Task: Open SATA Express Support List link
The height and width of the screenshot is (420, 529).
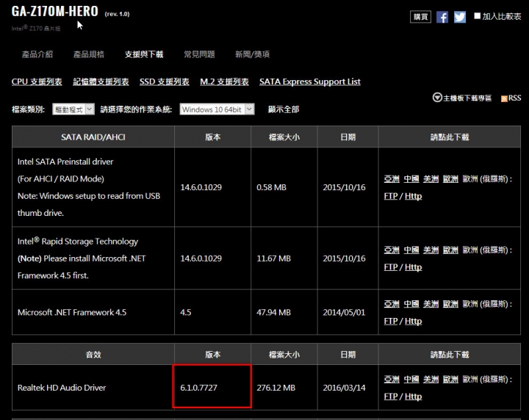Action: pyautogui.click(x=310, y=82)
